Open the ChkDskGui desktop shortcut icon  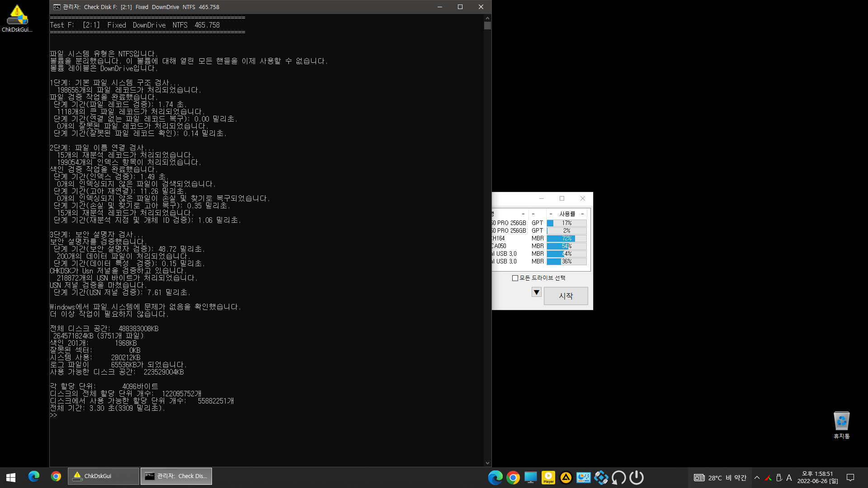pos(17,18)
